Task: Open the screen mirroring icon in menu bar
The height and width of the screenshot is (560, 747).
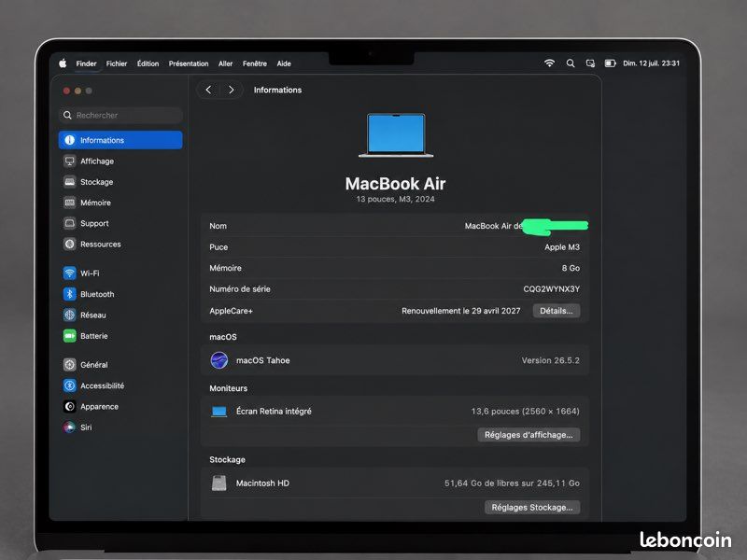Action: coord(590,63)
